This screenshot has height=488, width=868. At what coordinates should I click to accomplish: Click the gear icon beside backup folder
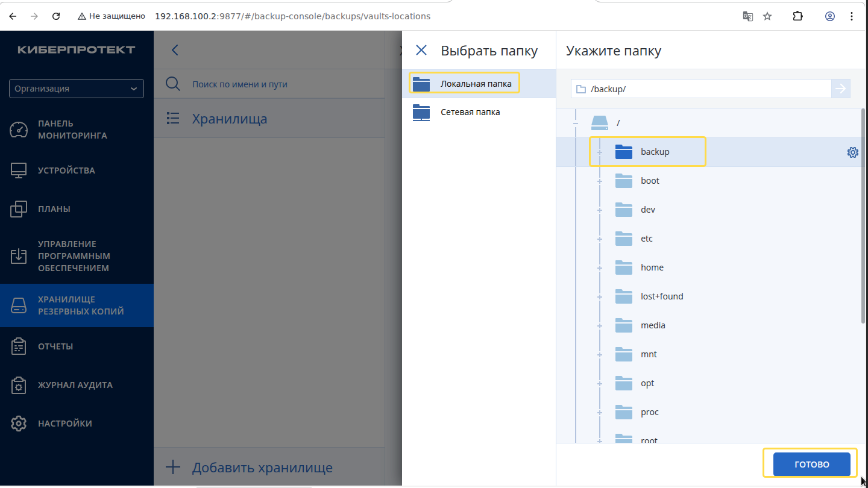(852, 152)
